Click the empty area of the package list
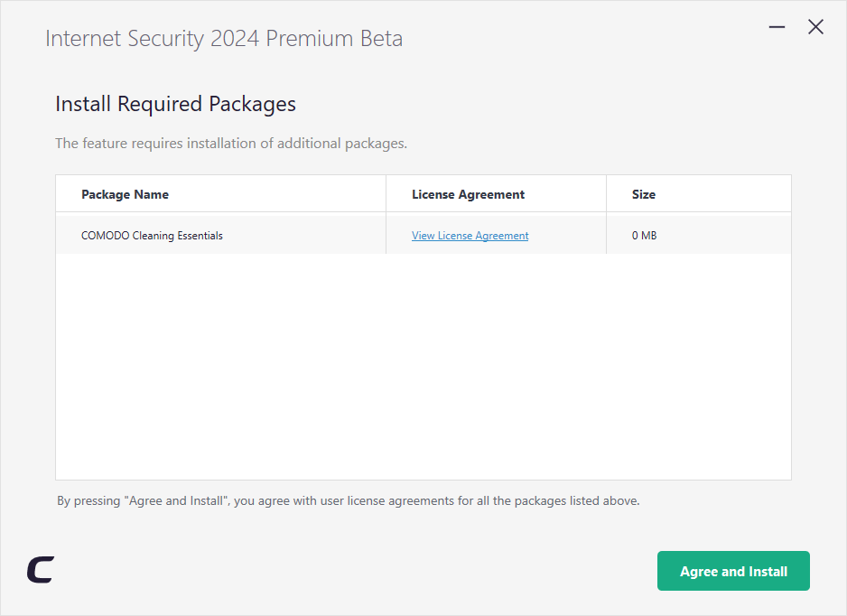This screenshot has height=616, width=847. tap(423, 367)
